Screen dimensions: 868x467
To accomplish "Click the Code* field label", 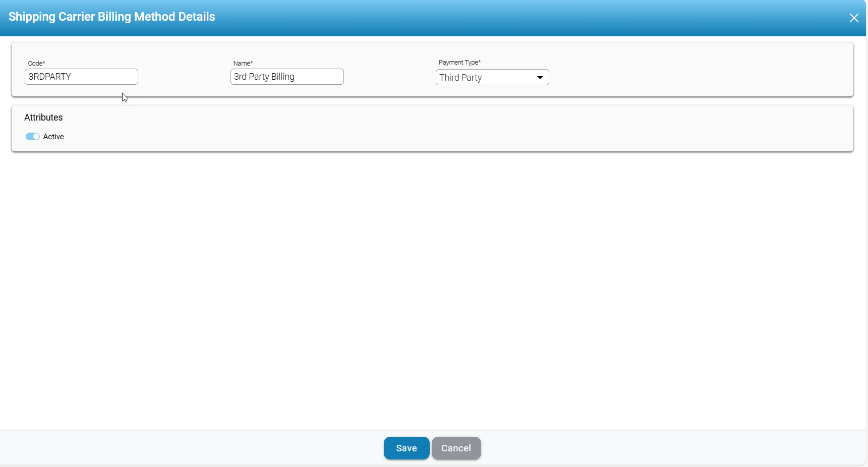I will pyautogui.click(x=36, y=64).
